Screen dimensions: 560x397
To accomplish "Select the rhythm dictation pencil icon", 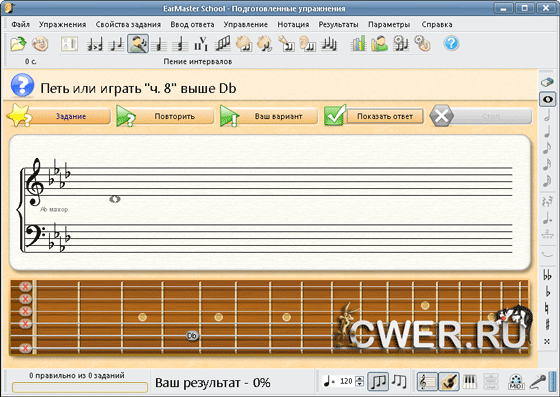I will point(286,44).
